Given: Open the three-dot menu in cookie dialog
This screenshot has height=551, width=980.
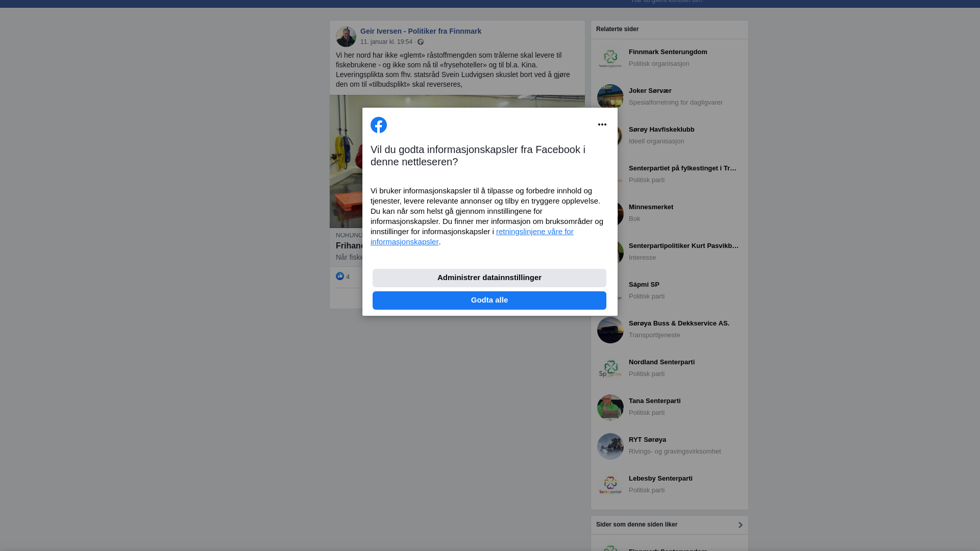Looking at the screenshot, I should click(602, 125).
